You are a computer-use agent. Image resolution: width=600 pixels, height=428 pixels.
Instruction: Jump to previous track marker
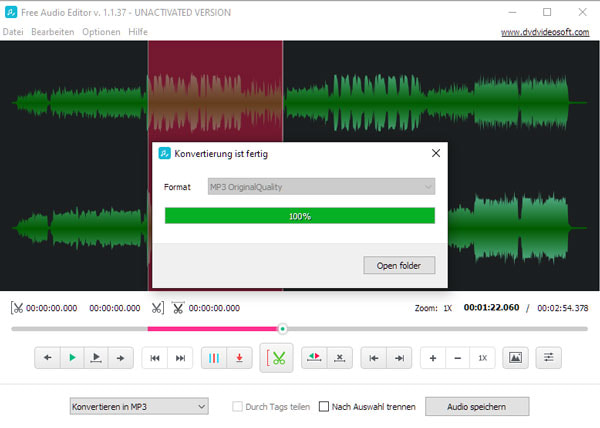point(156,357)
